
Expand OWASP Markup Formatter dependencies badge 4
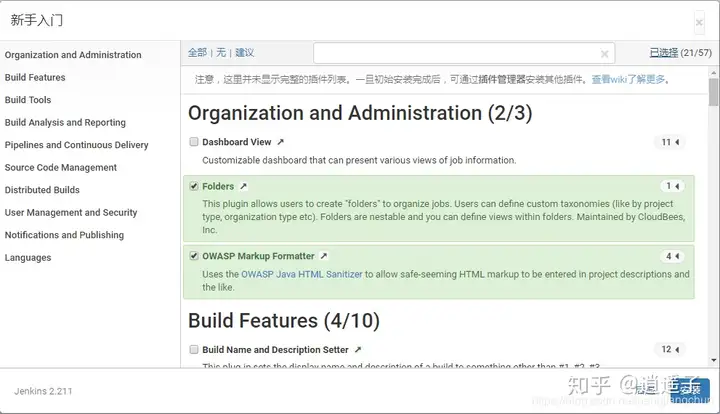673,256
